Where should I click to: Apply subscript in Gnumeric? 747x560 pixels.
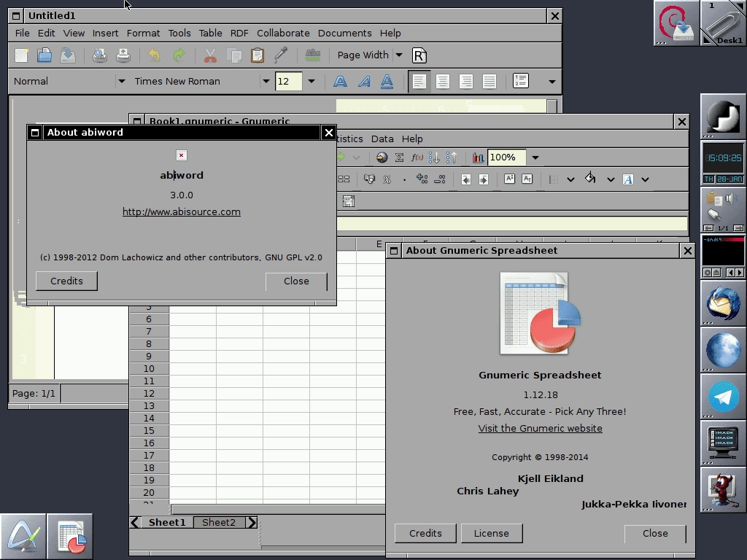(527, 179)
